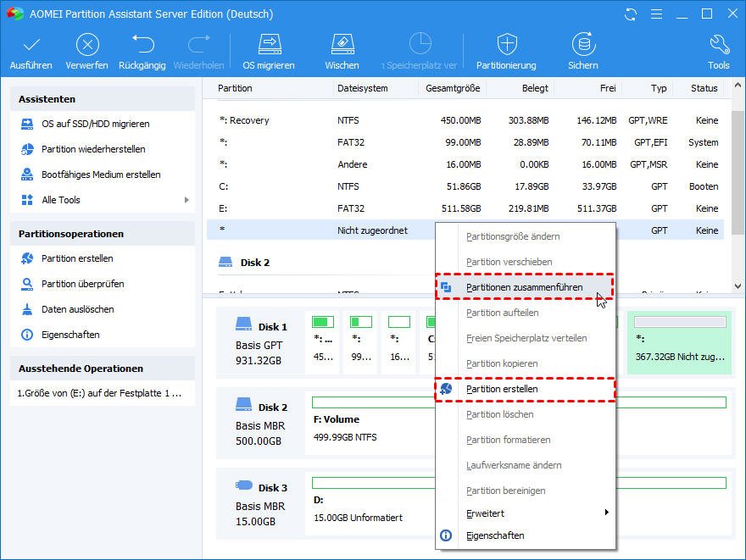The width and height of the screenshot is (746, 560).
Task: Sort by the Belegt column header
Action: [535, 88]
